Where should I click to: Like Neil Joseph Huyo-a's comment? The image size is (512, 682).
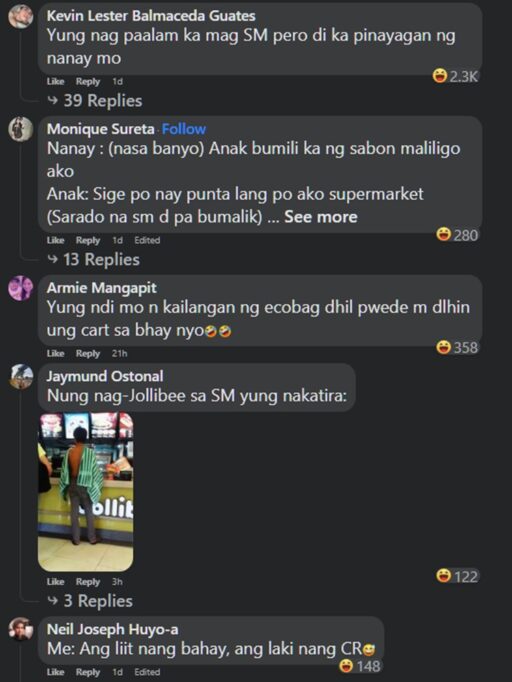(x=55, y=672)
